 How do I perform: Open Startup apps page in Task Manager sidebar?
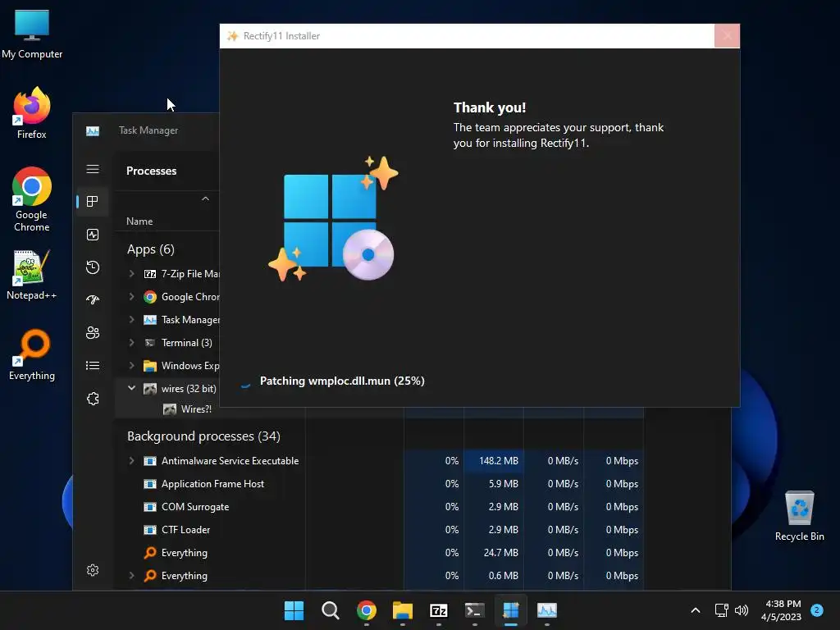click(93, 300)
